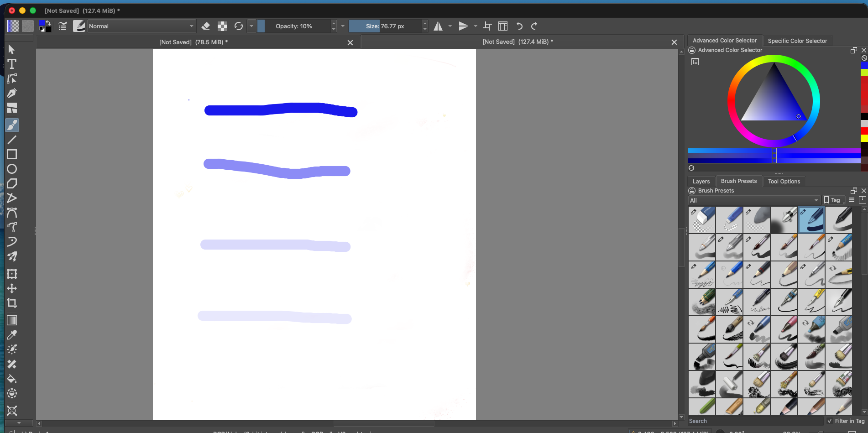
Task: Change brush presets display mode icon
Action: click(x=852, y=200)
